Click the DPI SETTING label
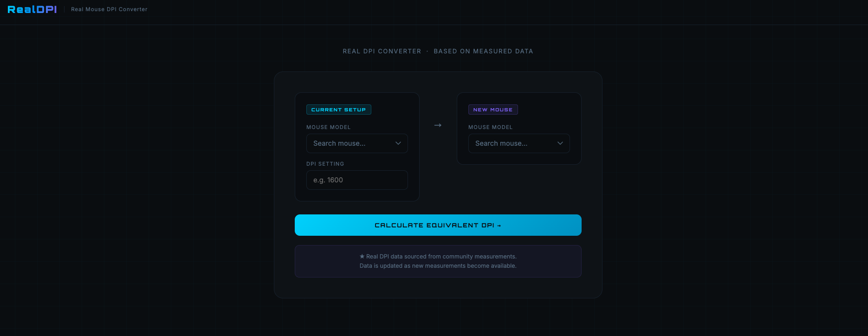 (x=325, y=164)
